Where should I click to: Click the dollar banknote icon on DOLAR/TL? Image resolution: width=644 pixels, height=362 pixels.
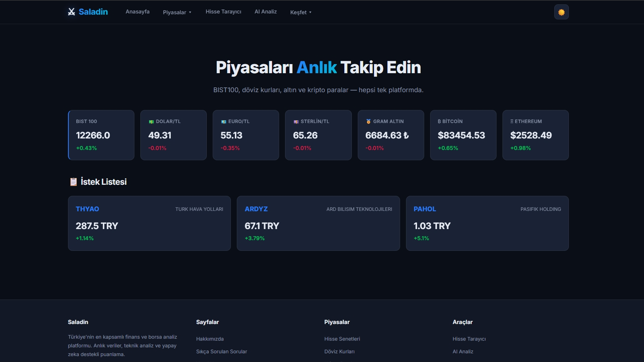[x=151, y=121]
